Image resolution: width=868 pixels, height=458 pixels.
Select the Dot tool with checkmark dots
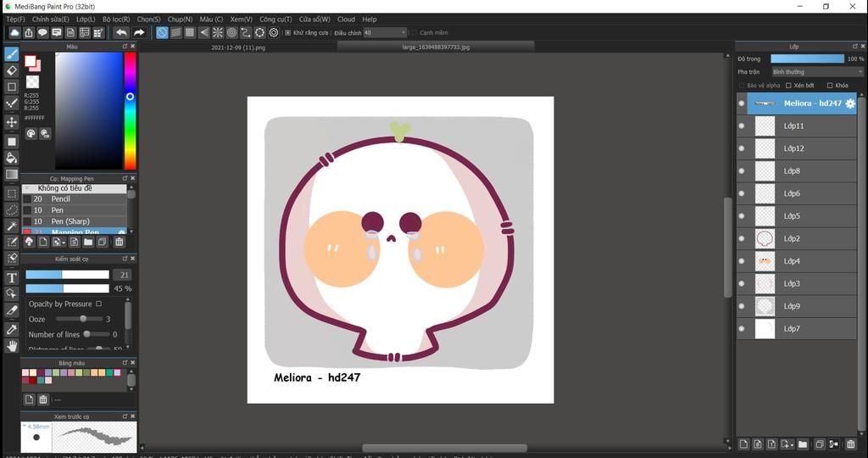tap(12, 103)
